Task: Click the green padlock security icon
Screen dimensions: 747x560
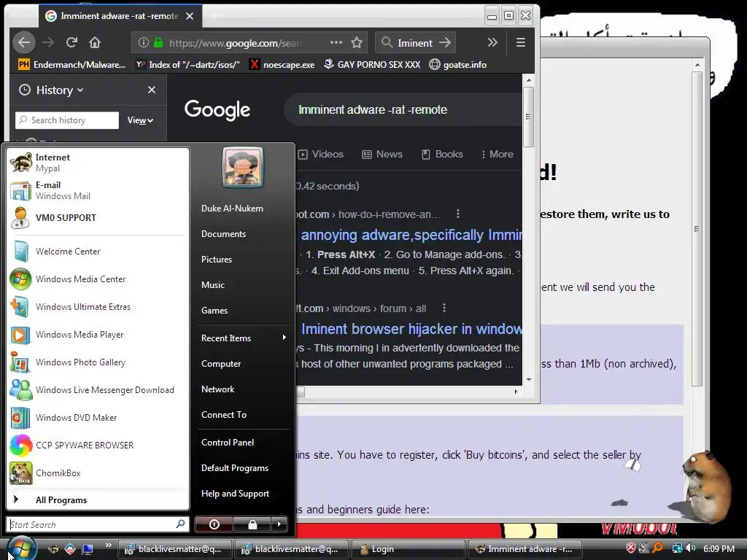Action: (x=158, y=43)
